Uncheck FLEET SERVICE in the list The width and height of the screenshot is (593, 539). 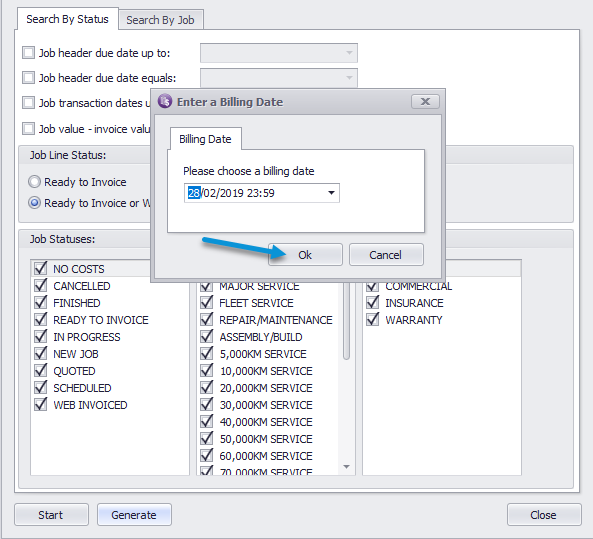pyautogui.click(x=206, y=303)
